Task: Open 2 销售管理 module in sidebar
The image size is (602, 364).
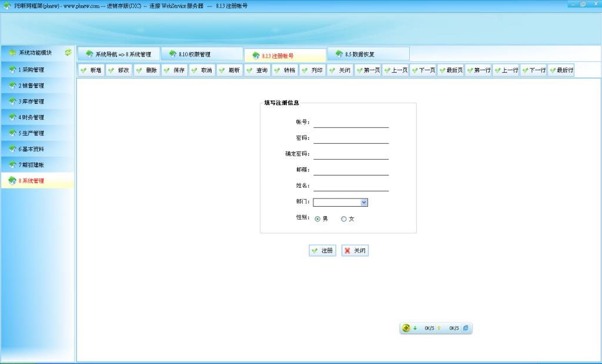Action: coord(37,86)
